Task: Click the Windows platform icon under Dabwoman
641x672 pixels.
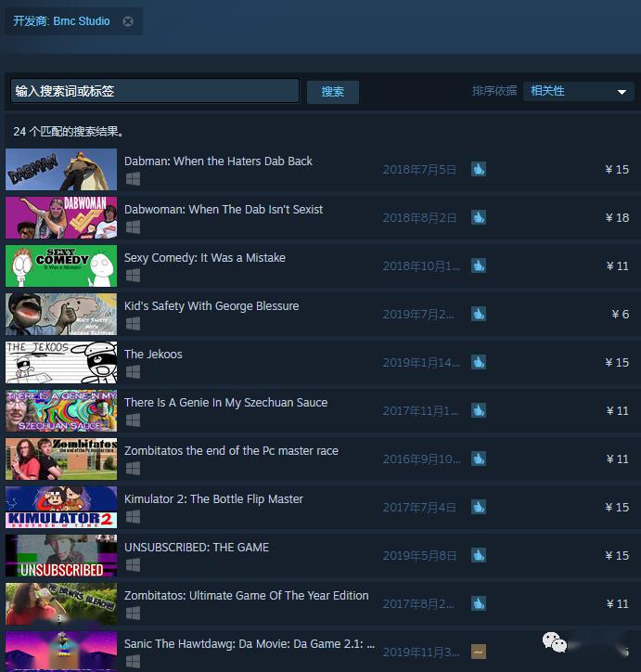Action: pyautogui.click(x=133, y=226)
